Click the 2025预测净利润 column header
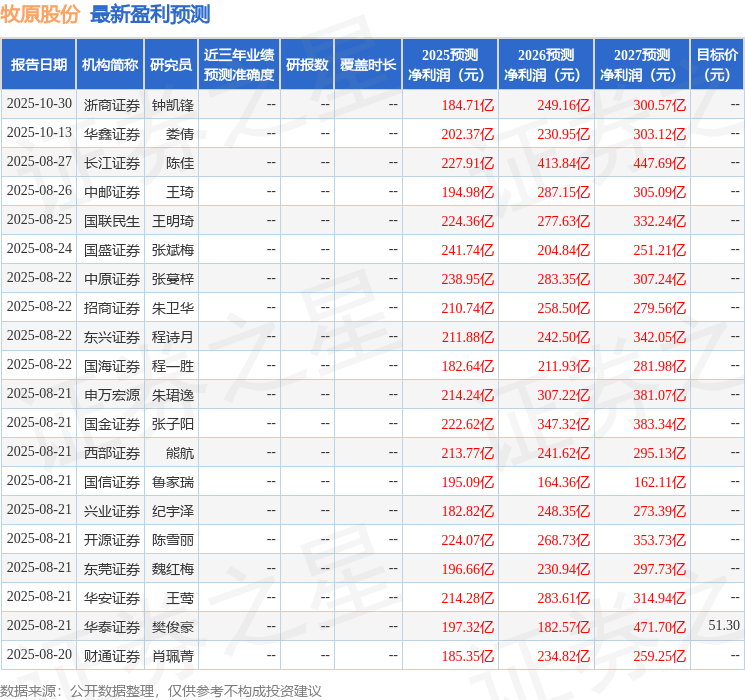 [450, 65]
